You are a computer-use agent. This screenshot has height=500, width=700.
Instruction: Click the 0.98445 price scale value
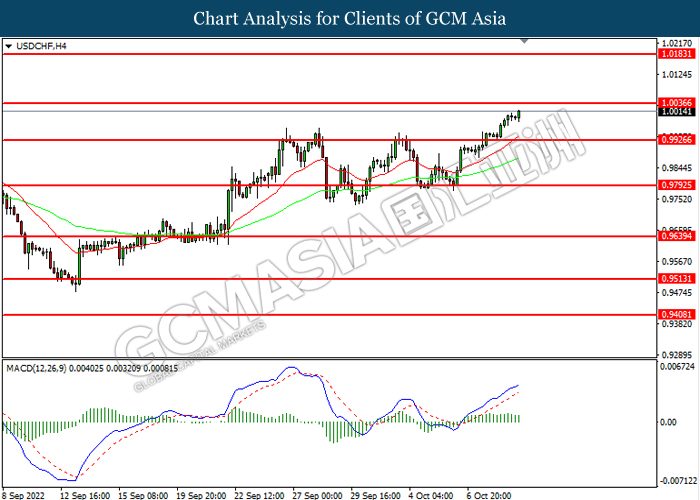pos(677,168)
